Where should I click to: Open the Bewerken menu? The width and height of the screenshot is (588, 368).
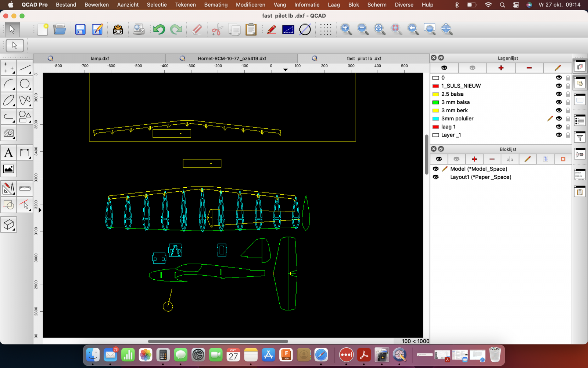(x=97, y=5)
